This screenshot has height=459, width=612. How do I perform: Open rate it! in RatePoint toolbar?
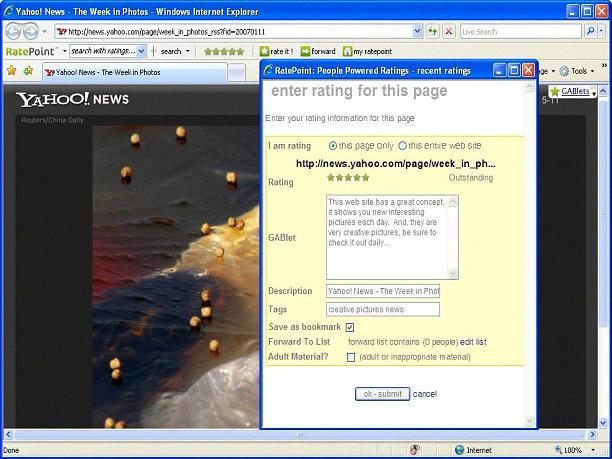(276, 51)
